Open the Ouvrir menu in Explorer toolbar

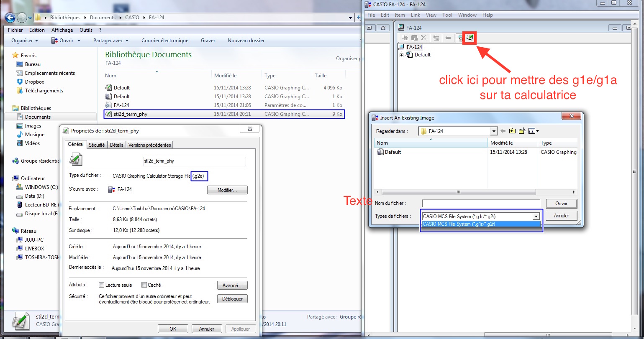click(x=65, y=41)
